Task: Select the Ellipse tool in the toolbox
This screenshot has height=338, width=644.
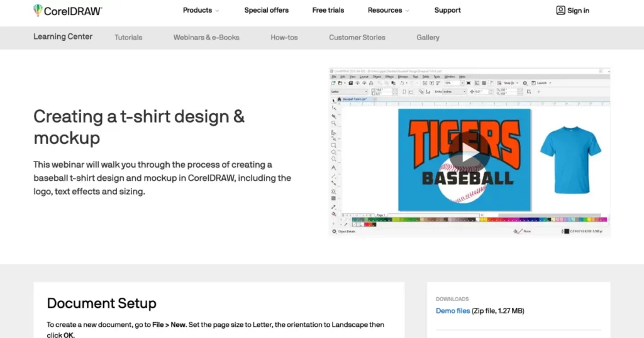Action: click(x=333, y=153)
